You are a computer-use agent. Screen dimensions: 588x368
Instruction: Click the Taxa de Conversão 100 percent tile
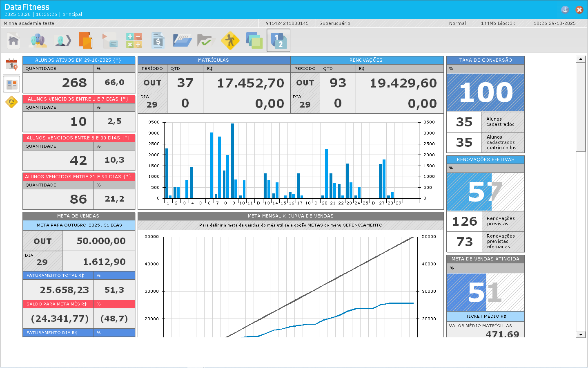click(x=486, y=92)
